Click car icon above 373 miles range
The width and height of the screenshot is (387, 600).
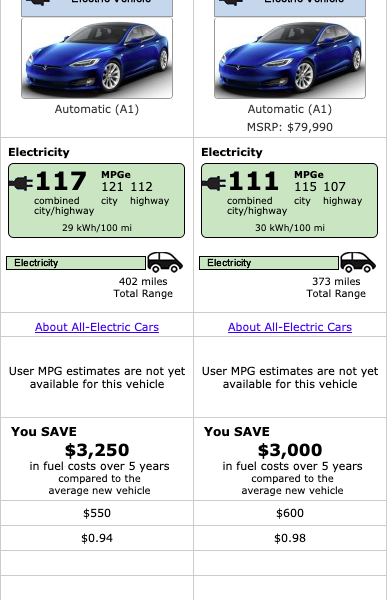(358, 262)
